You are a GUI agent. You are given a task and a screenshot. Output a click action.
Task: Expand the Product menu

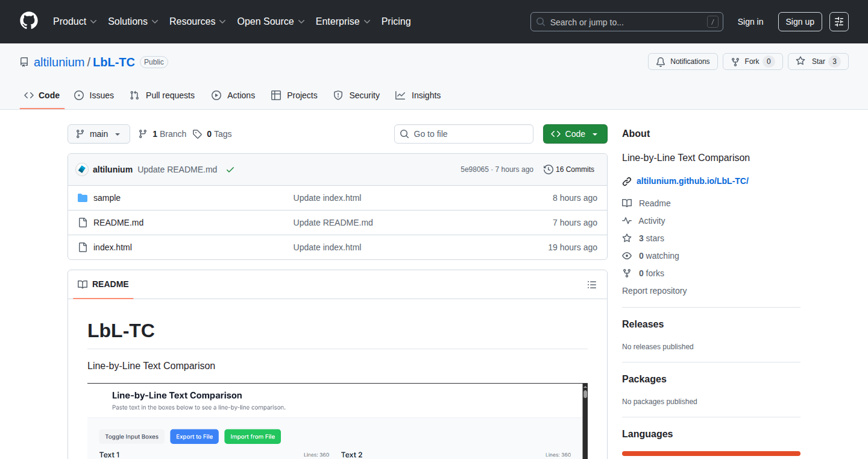click(x=75, y=22)
